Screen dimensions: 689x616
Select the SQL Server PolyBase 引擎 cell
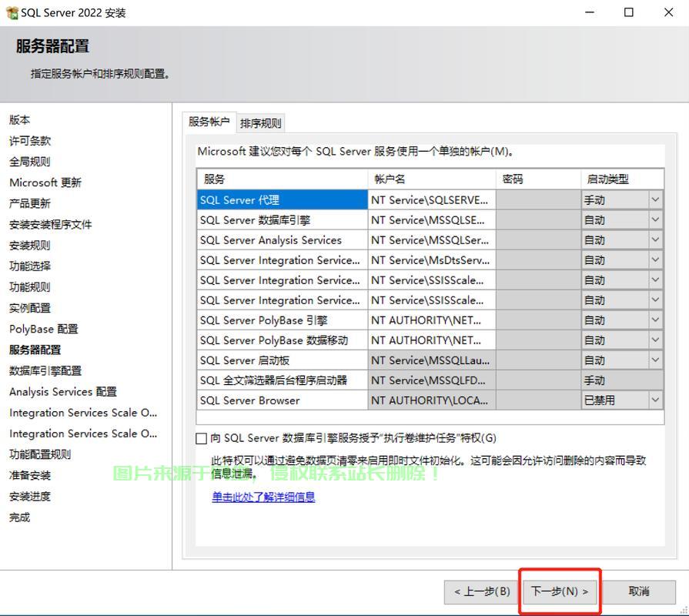pyautogui.click(x=282, y=320)
